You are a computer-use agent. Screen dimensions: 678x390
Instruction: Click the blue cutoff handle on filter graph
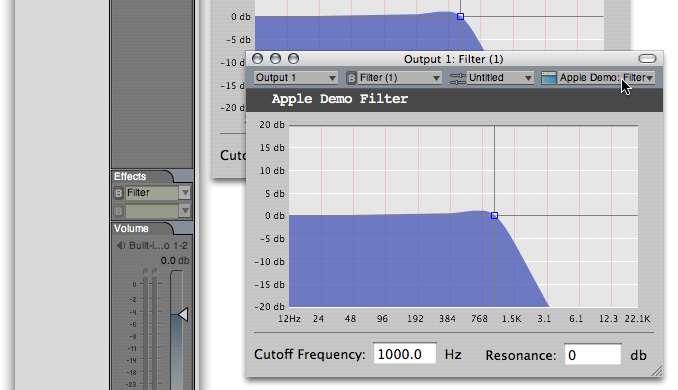pyautogui.click(x=494, y=215)
